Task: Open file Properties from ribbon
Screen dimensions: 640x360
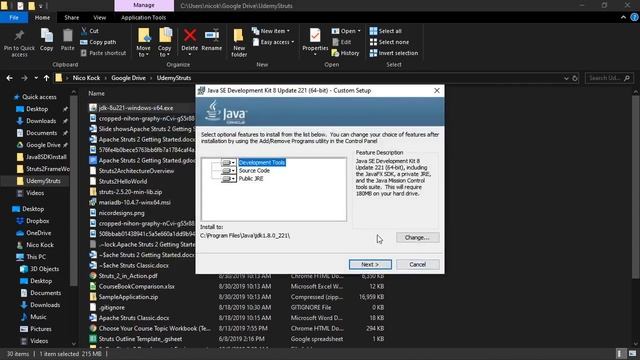Action: [x=315, y=42]
